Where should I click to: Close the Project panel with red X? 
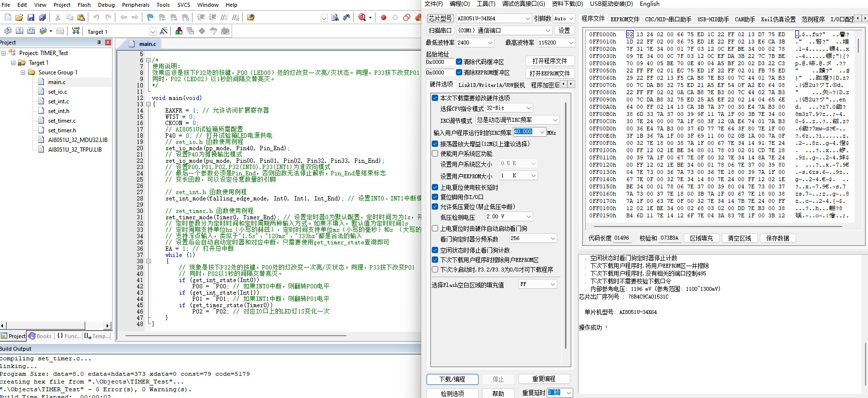click(108, 43)
